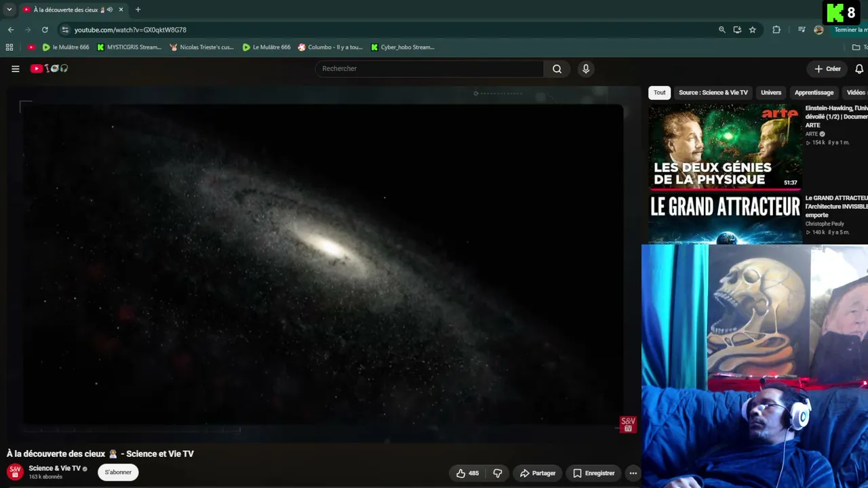The height and width of the screenshot is (488, 868).
Task: Select the Tout filter chip
Action: click(x=660, y=93)
